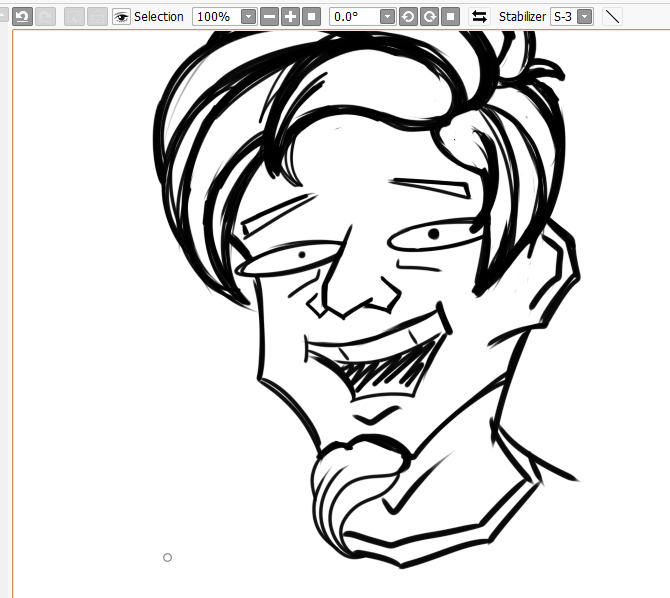The height and width of the screenshot is (598, 670).
Task: Open the rotation angle dropdown
Action: click(387, 17)
